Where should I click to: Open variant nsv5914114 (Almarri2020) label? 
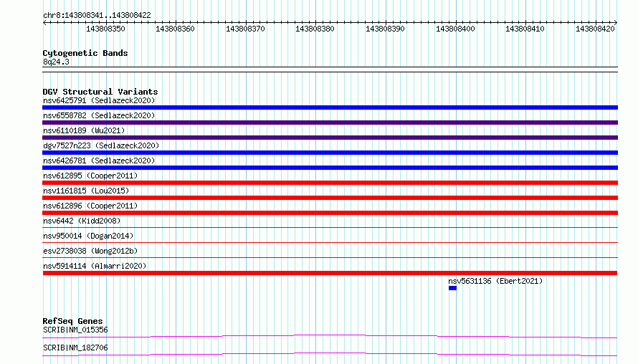pyautogui.click(x=95, y=266)
